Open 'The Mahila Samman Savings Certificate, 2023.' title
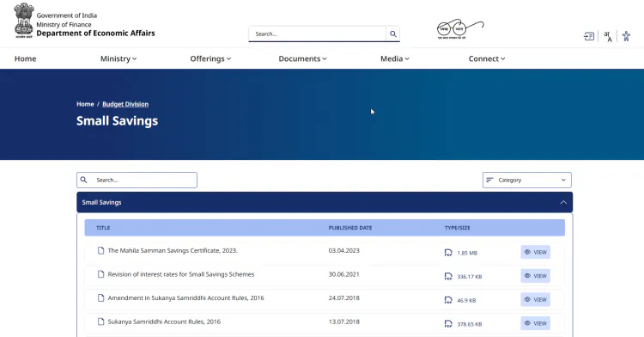 [173, 250]
